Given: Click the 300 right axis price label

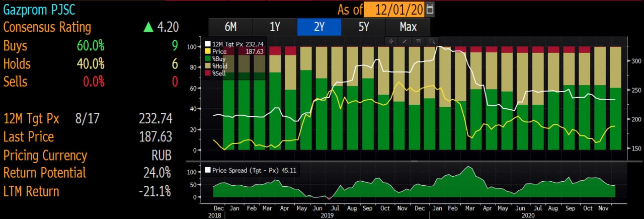Looking at the screenshot, I should click(637, 60).
